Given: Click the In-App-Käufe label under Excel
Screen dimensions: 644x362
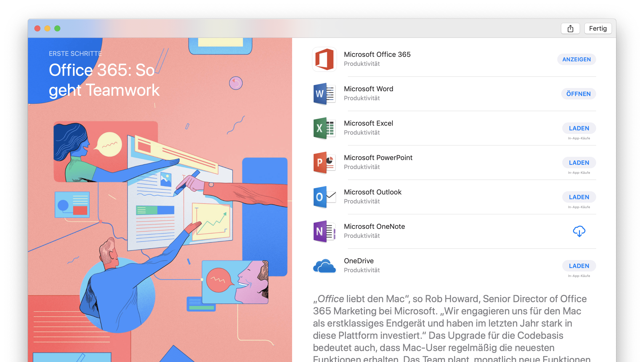Looking at the screenshot, I should [x=579, y=138].
